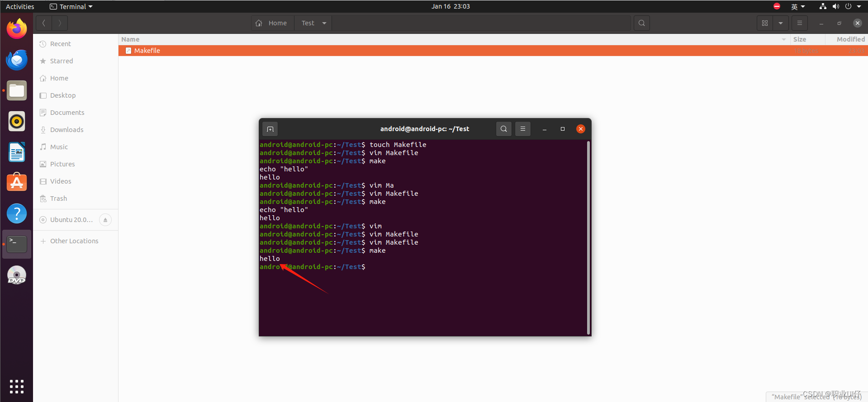The height and width of the screenshot is (402, 868).
Task: Open Documents in the sidebar
Action: 76,113
